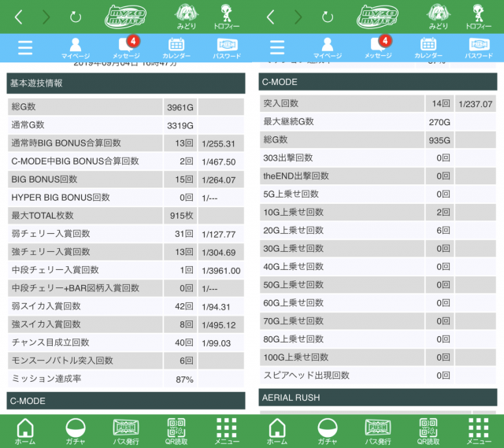504x448 pixels.
Task: Tap パス発行 in the right bottom bar
Action: pos(378,431)
